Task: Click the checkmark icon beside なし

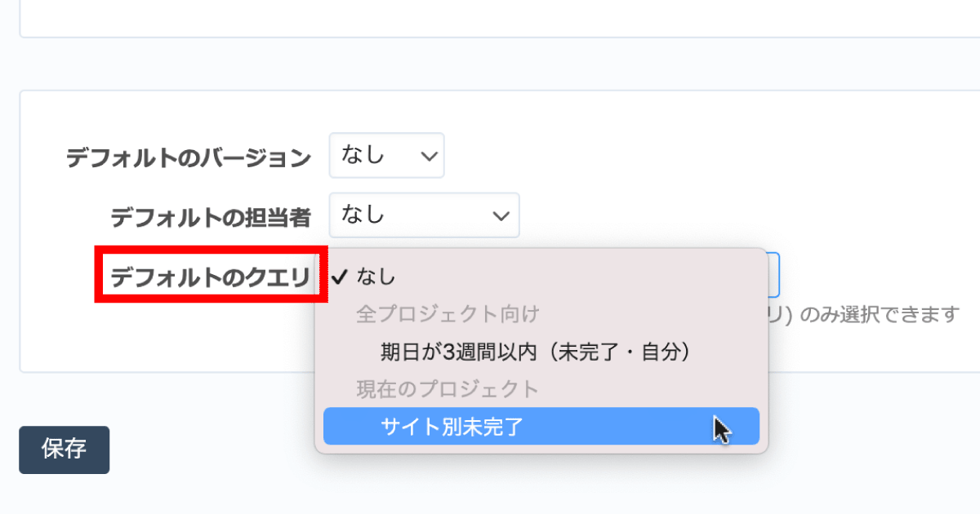Action: [x=341, y=277]
